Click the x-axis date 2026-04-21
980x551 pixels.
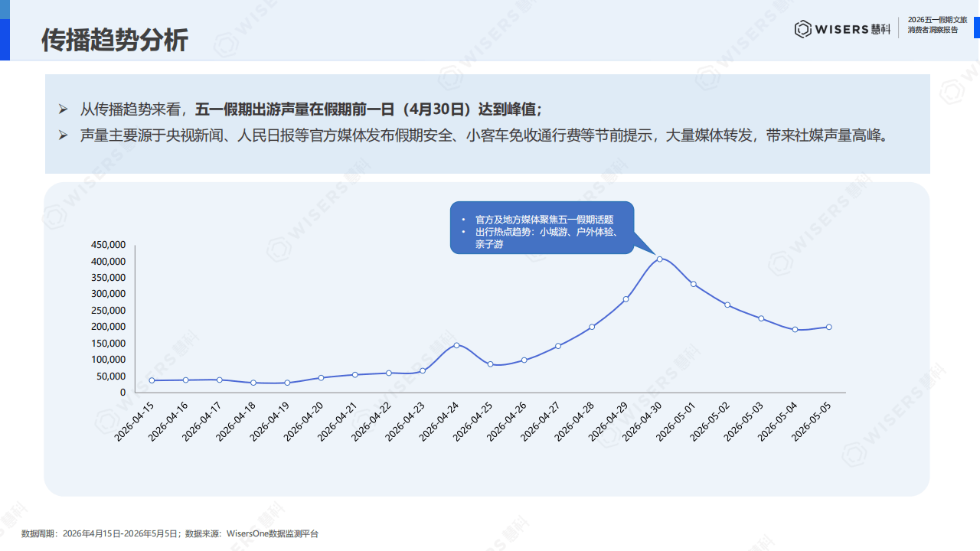pyautogui.click(x=338, y=421)
